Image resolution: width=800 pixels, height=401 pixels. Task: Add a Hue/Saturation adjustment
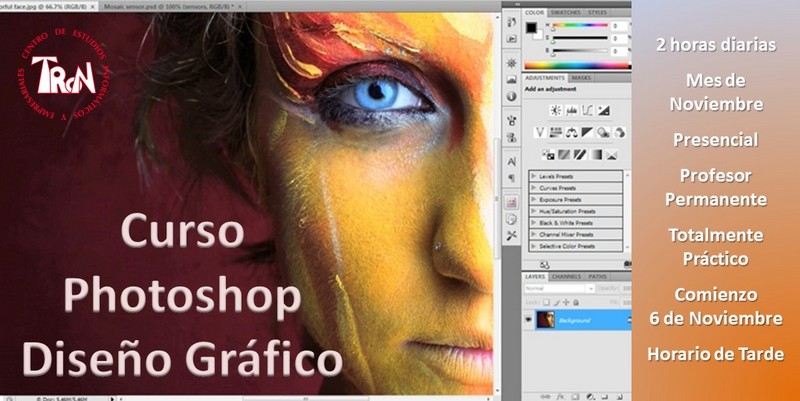[556, 133]
